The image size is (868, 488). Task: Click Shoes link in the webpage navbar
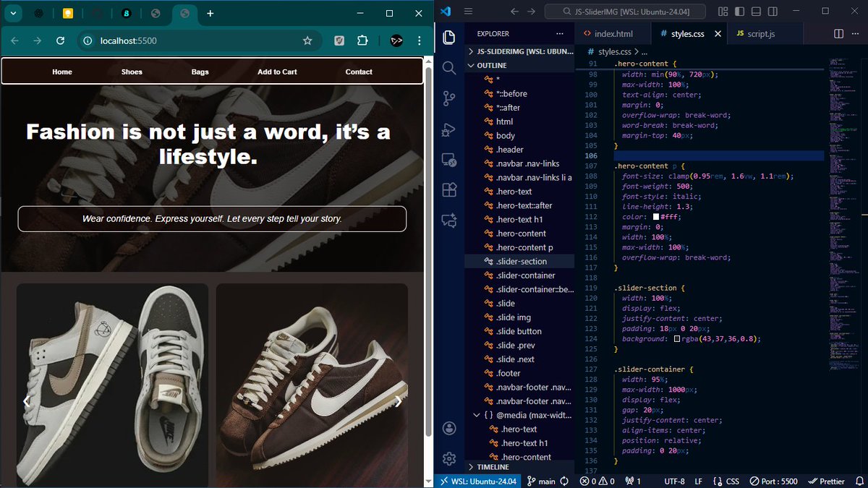pos(132,72)
